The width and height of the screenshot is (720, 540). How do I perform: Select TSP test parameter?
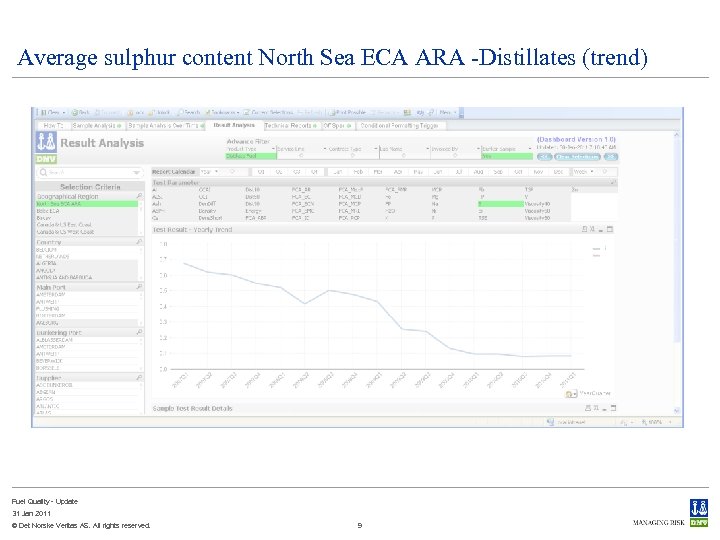(x=529, y=190)
